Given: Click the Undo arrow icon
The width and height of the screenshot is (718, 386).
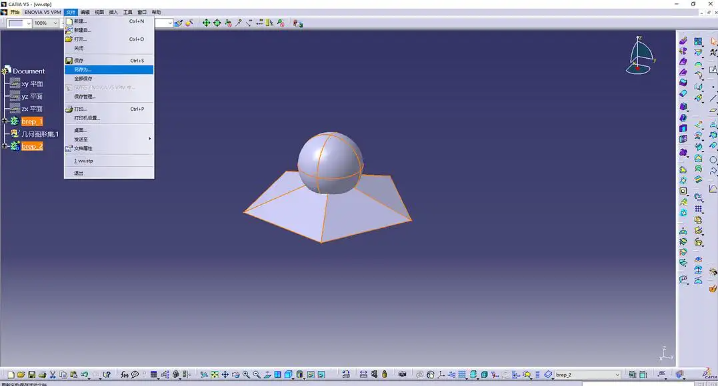Looking at the screenshot, I should [x=84, y=375].
